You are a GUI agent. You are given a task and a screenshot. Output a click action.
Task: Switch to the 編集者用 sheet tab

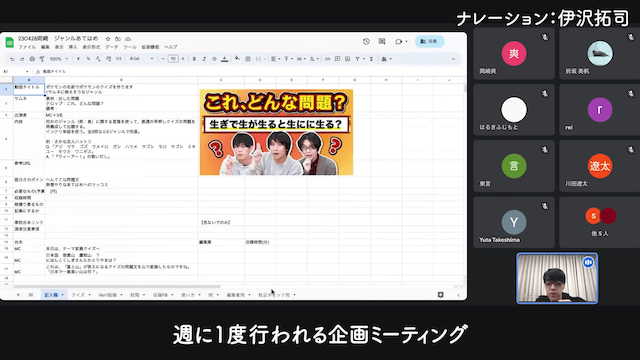(x=238, y=295)
